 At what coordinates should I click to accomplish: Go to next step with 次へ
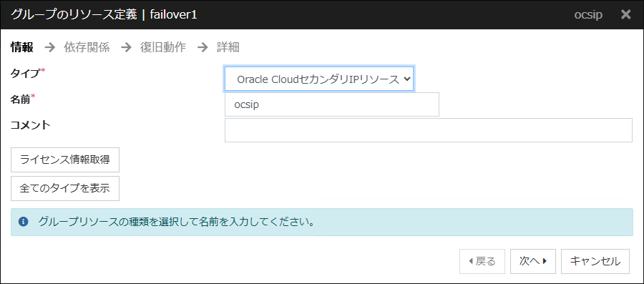coord(532,261)
